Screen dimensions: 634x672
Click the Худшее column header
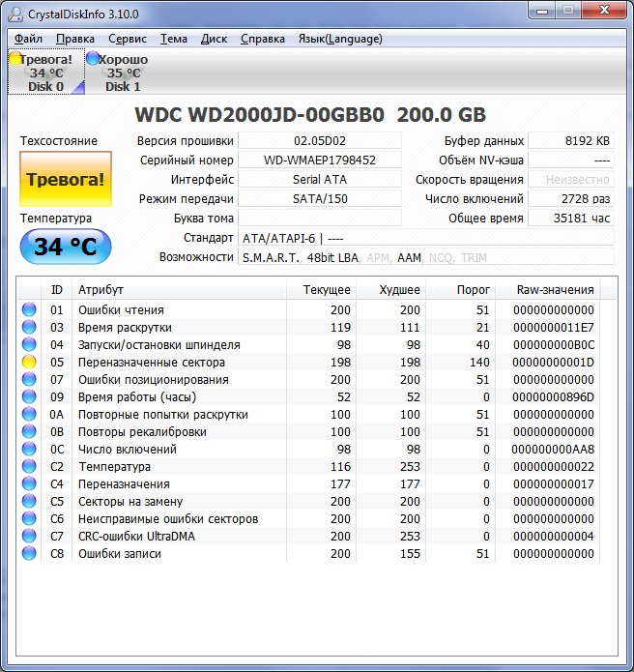click(390, 290)
